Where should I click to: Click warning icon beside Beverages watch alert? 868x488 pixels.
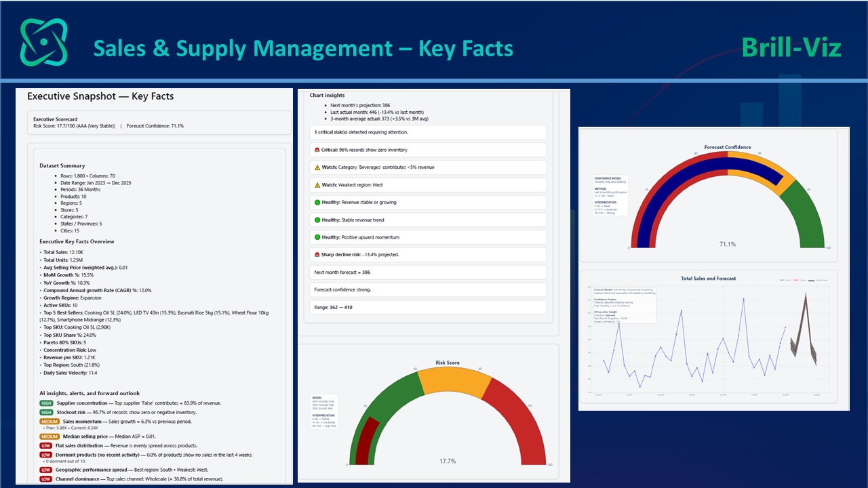click(317, 167)
